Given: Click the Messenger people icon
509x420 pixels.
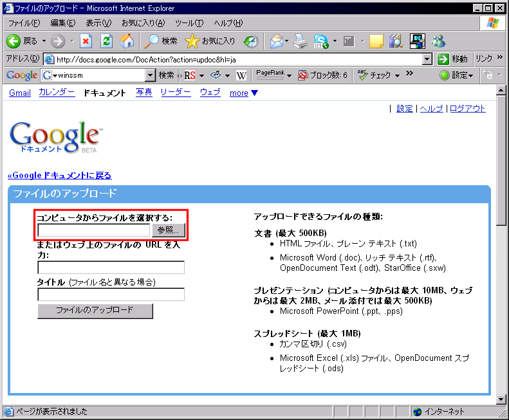Looking at the screenshot, I should 439,41.
